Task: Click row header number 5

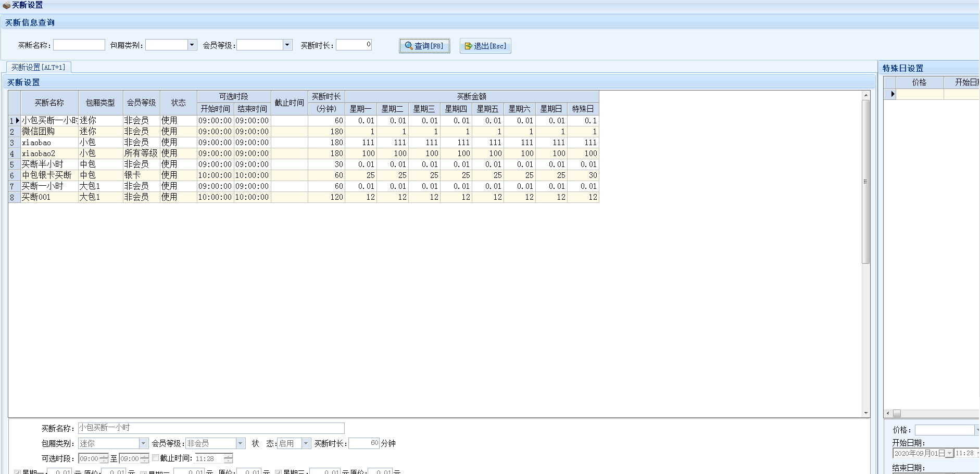Action: 14,164
